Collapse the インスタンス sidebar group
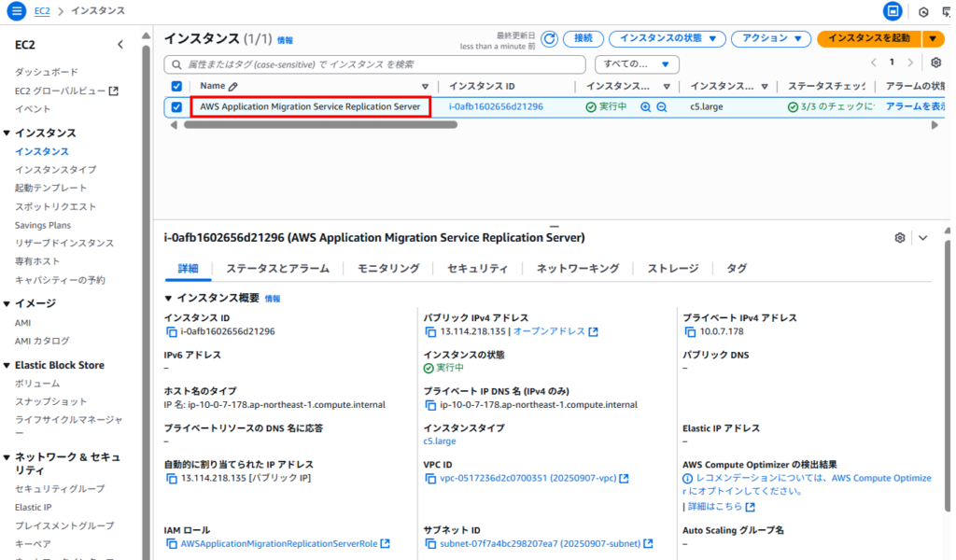The width and height of the screenshot is (956, 560). pos(7,133)
